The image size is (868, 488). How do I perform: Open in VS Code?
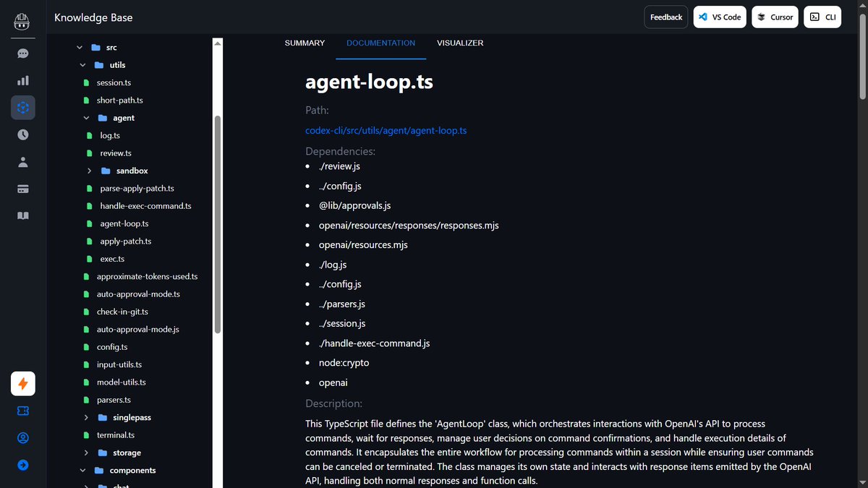coord(719,17)
